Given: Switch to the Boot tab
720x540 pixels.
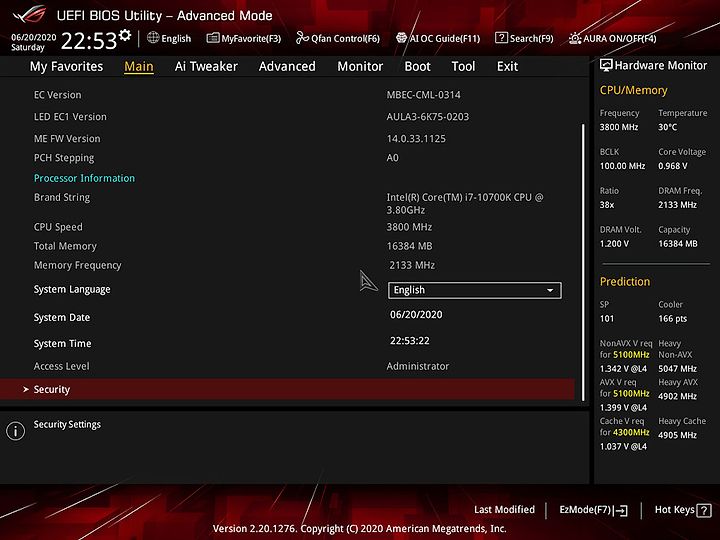Looking at the screenshot, I should click(x=417, y=67).
